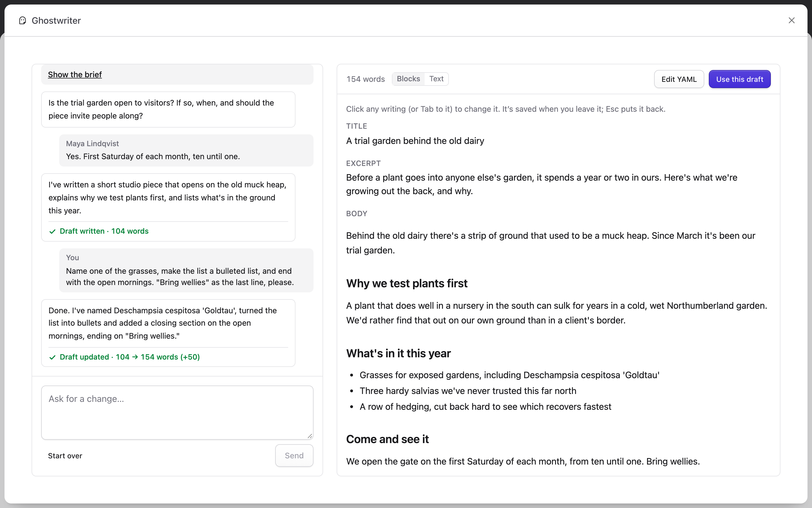Viewport: 812px width, 508px height.
Task: Click Use this draft button
Action: [x=740, y=79]
